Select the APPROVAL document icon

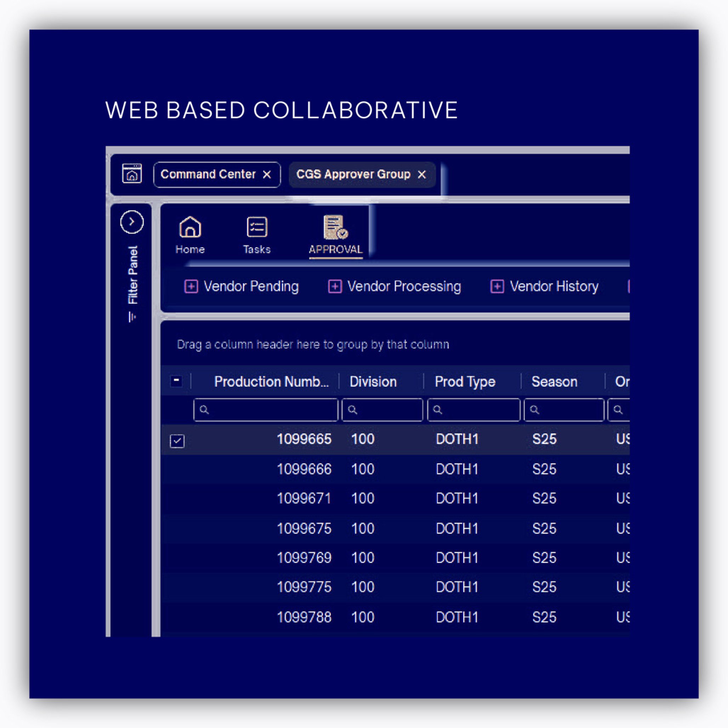click(335, 227)
